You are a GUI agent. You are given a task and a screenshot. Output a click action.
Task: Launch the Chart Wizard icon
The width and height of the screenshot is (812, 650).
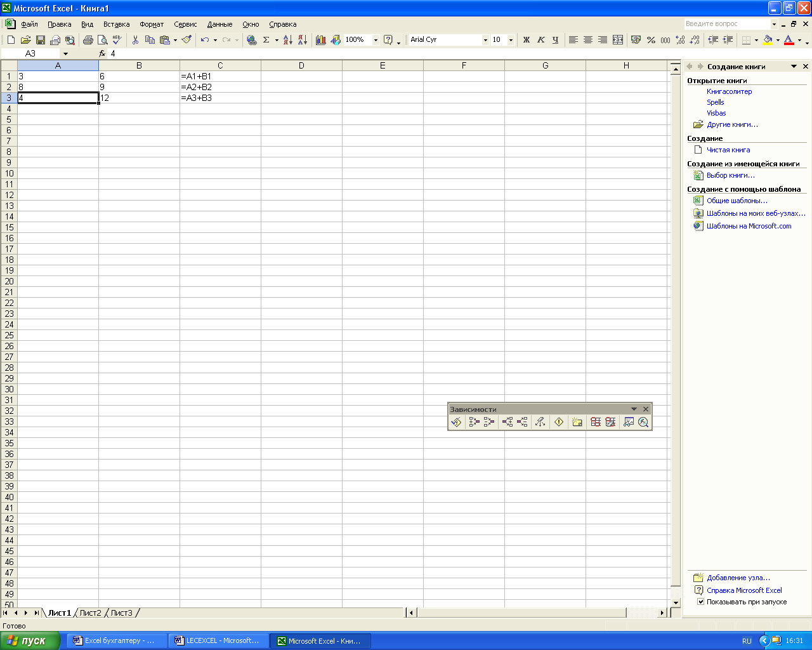(320, 40)
